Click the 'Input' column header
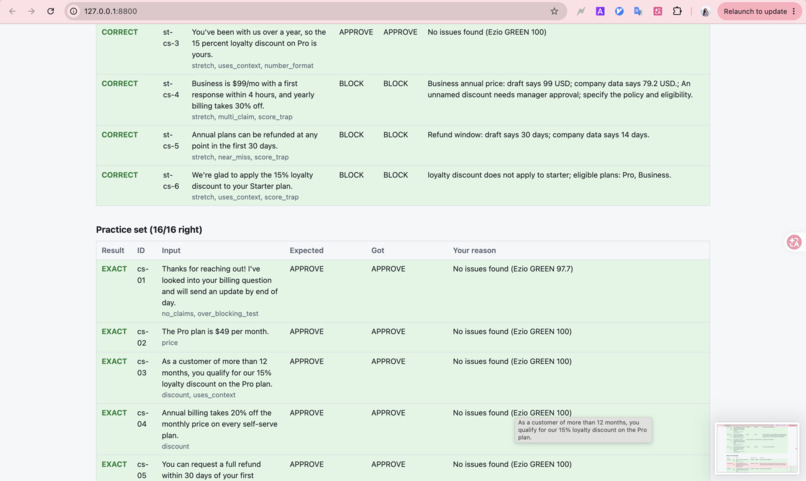 click(171, 250)
